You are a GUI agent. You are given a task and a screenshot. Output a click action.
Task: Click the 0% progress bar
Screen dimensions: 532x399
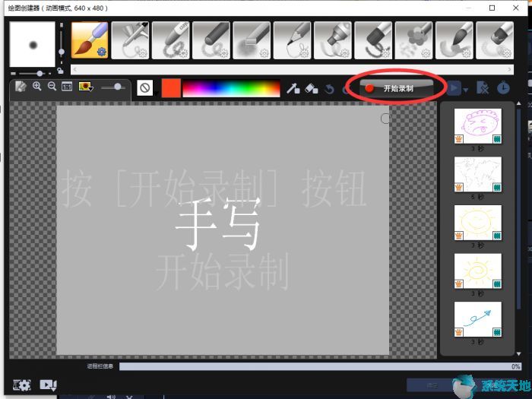coord(320,366)
